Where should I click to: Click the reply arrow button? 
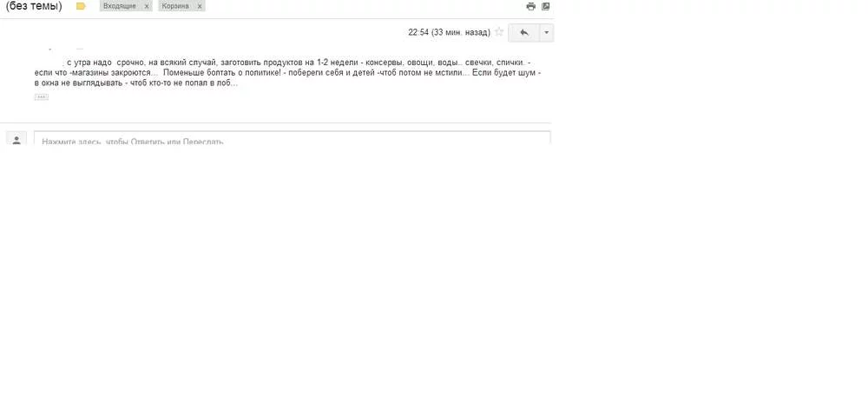click(523, 33)
